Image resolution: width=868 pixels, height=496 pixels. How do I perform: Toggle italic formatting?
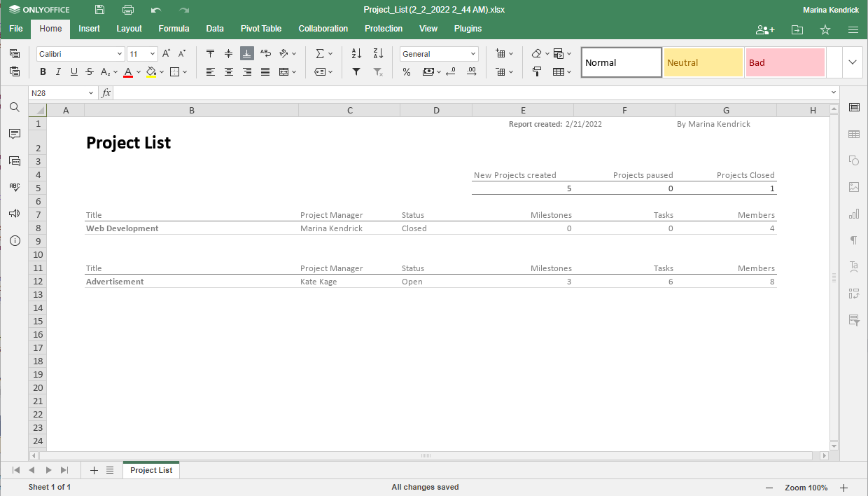point(57,71)
